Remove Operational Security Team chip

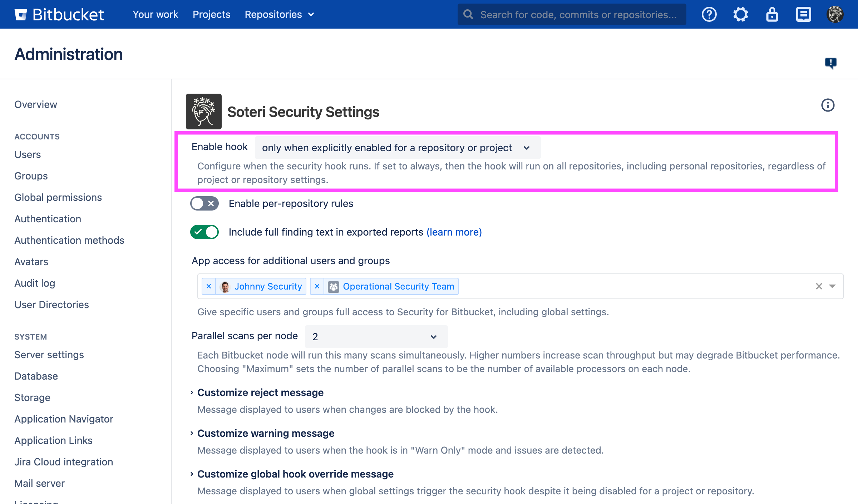[x=317, y=286]
